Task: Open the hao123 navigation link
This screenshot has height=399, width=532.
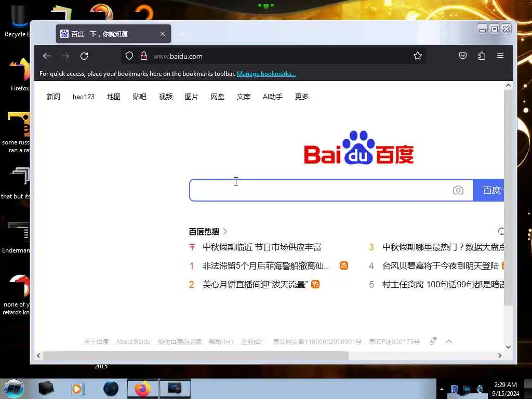Action: pos(84,97)
